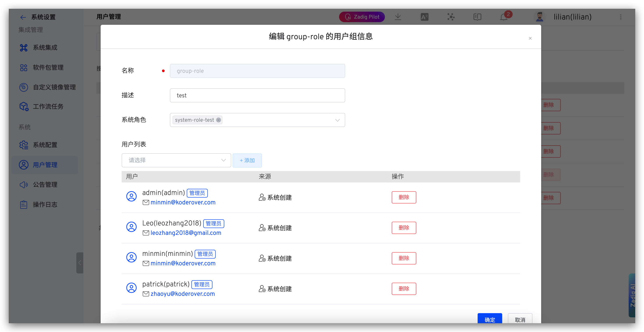644x332 pixels.
Task: Open 公告管理 using the speaker icon
Action: (24, 185)
